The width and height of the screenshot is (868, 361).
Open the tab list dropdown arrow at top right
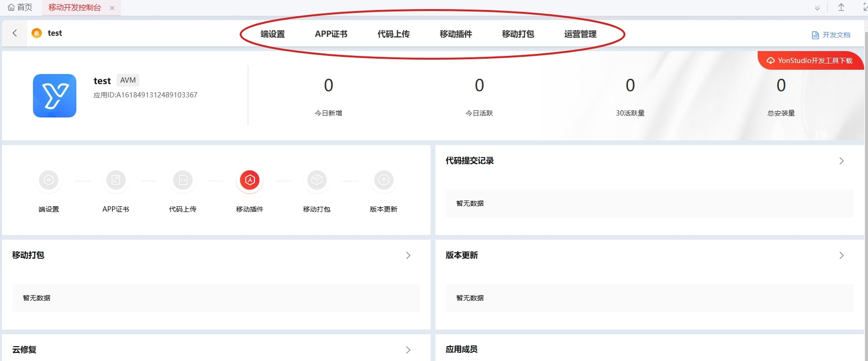click(817, 8)
